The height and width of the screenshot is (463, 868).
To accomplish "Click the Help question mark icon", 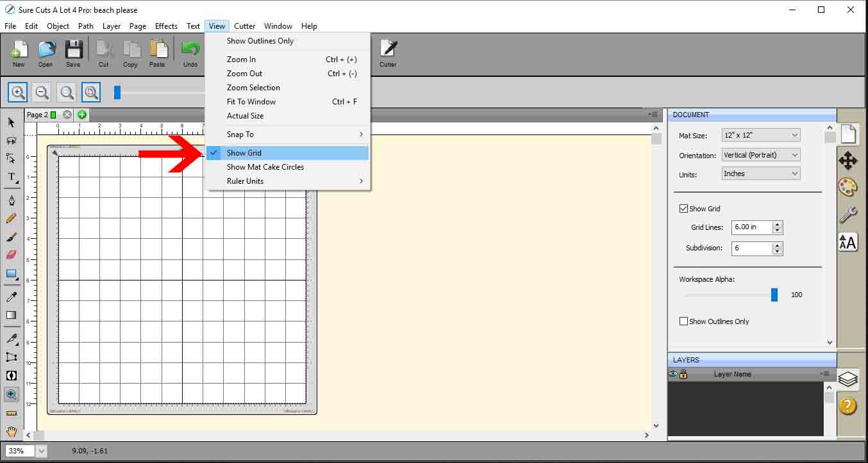I will [847, 406].
